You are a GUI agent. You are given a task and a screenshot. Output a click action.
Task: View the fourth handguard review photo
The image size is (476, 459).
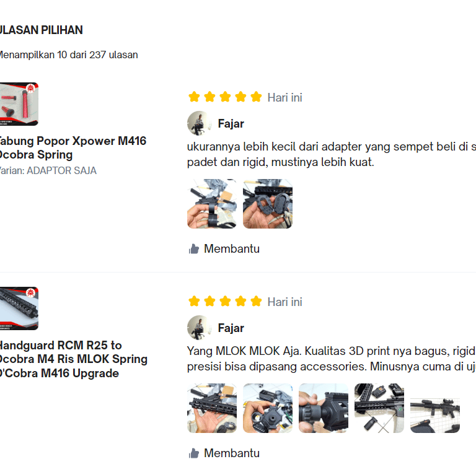379,408
